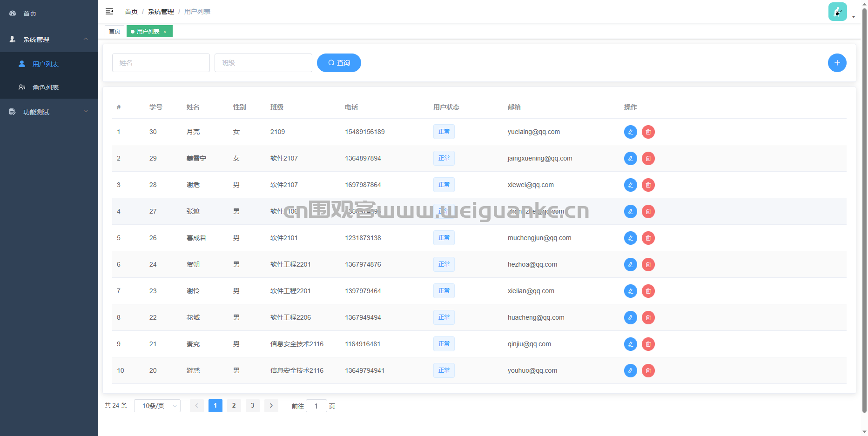Delete the qinjiu@qq.com user row
The height and width of the screenshot is (436, 868).
tap(648, 344)
